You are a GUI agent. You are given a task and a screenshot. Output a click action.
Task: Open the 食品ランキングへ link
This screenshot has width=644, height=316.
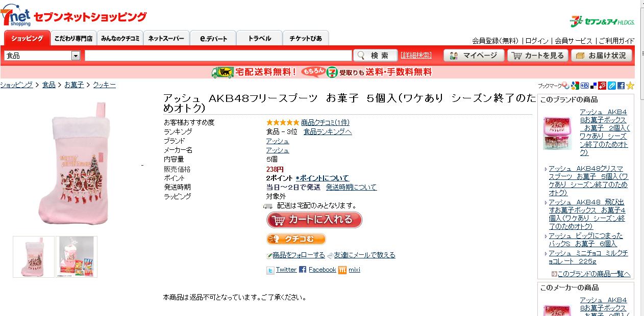pyautogui.click(x=328, y=131)
